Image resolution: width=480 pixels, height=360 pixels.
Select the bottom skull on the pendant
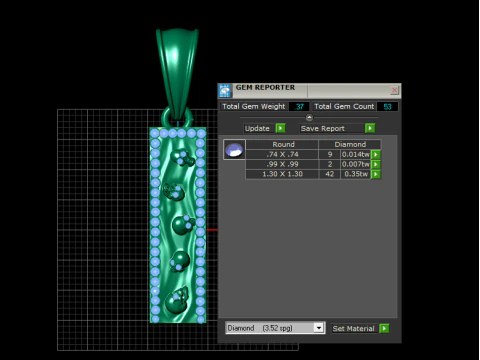click(177, 301)
